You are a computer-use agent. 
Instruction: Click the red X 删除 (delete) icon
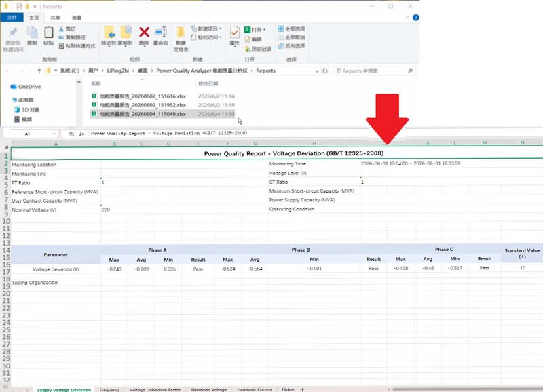click(144, 32)
